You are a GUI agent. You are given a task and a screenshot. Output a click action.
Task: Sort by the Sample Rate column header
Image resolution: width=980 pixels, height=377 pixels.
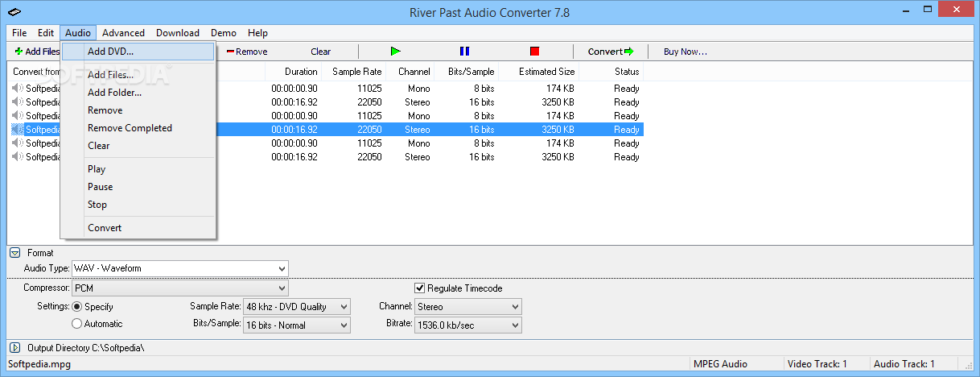[x=353, y=72]
